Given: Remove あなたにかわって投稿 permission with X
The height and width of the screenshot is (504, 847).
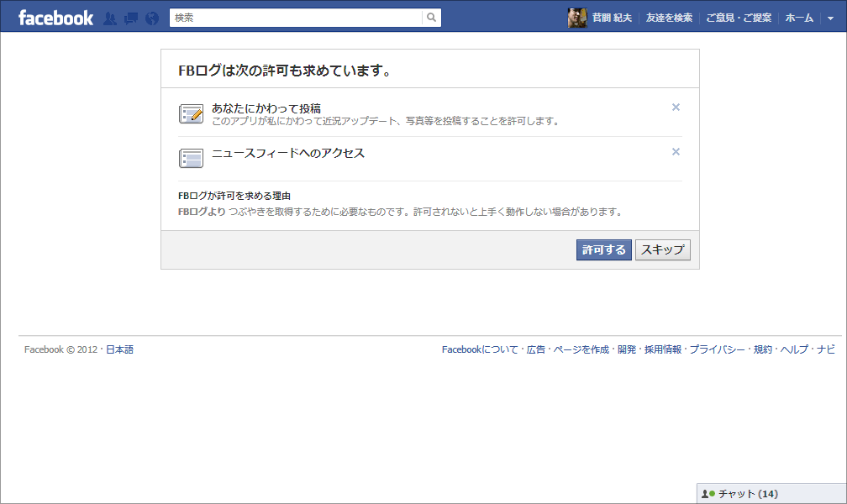Looking at the screenshot, I should point(676,107).
